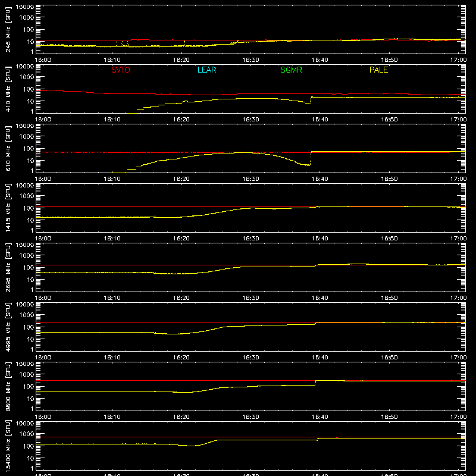Click 16:10 time label under 410 MHz plot

(112, 120)
